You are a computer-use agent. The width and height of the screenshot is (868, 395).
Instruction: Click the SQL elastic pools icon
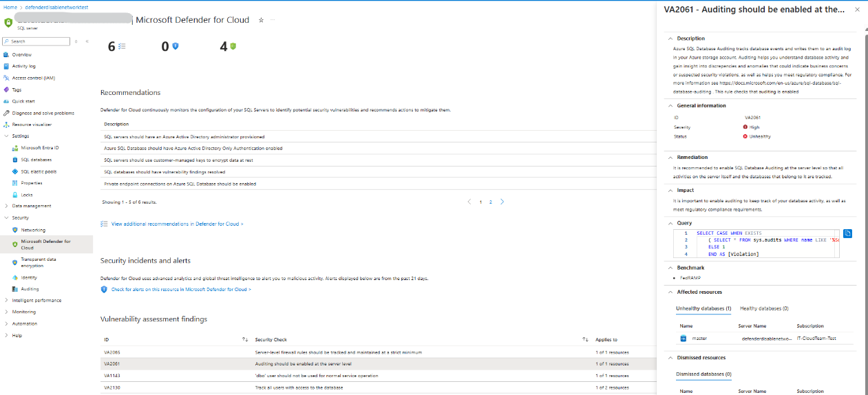tap(14, 171)
